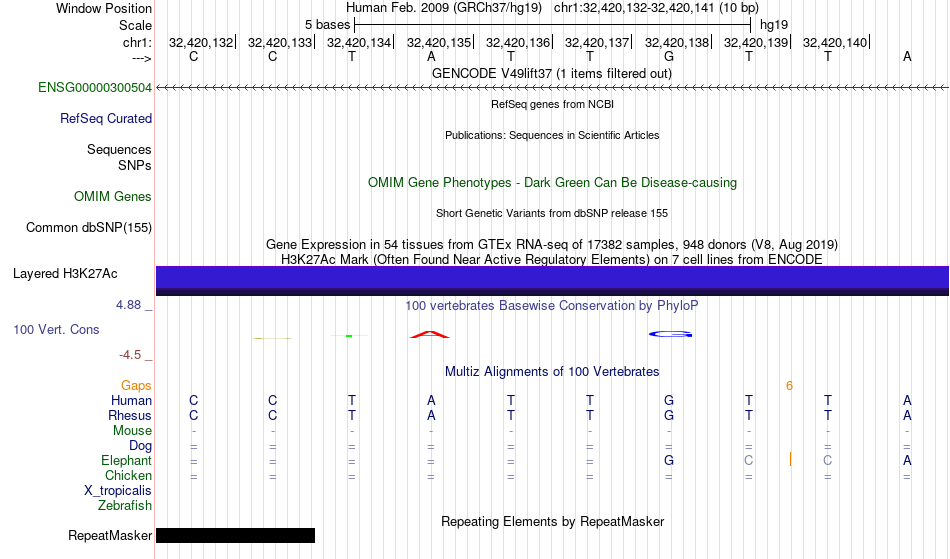Viewport: 950px width, 559px height.
Task: Click the 4.88 PhyloP upper scale value
Action: [128, 305]
